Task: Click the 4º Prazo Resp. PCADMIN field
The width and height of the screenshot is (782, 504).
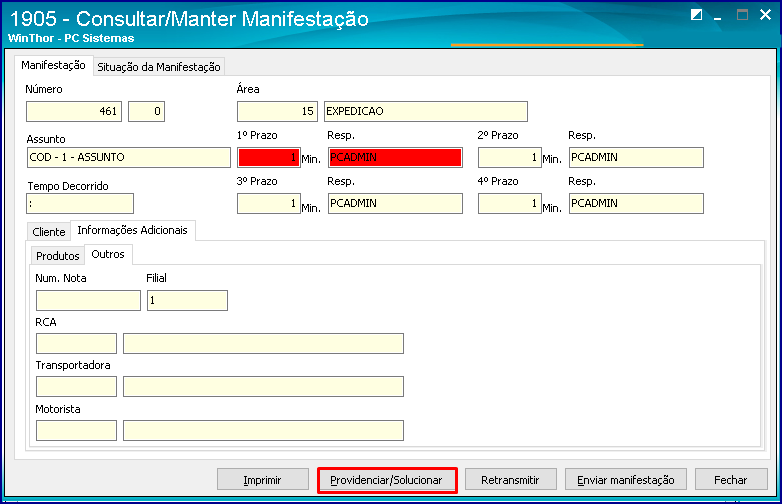Action: [x=636, y=203]
